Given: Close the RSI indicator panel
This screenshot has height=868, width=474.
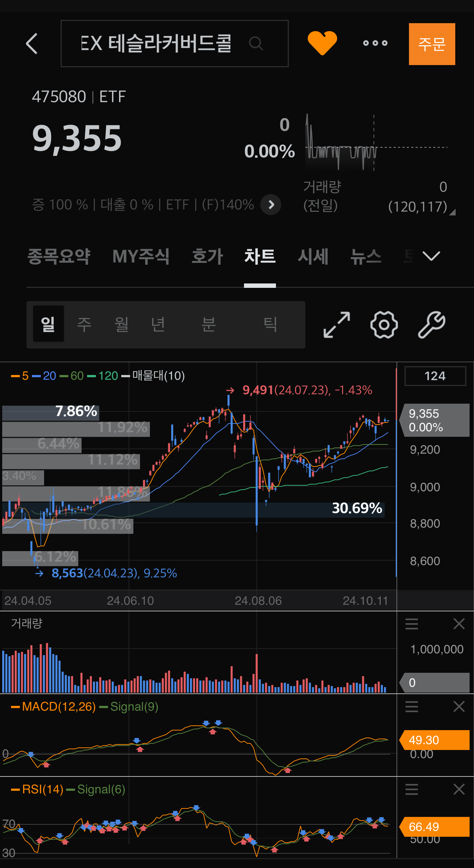Looking at the screenshot, I should pos(459,789).
